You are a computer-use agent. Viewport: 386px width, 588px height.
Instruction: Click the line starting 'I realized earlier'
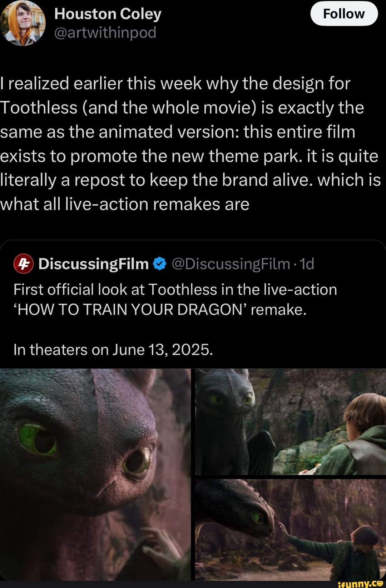tap(175, 84)
